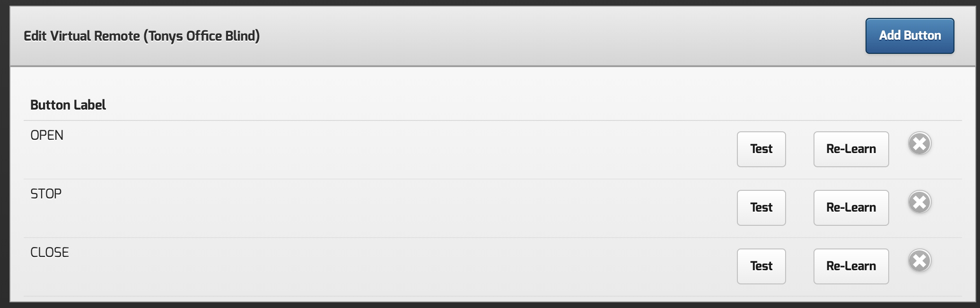Test the STOP button command
The height and width of the screenshot is (308, 980).
(761, 208)
